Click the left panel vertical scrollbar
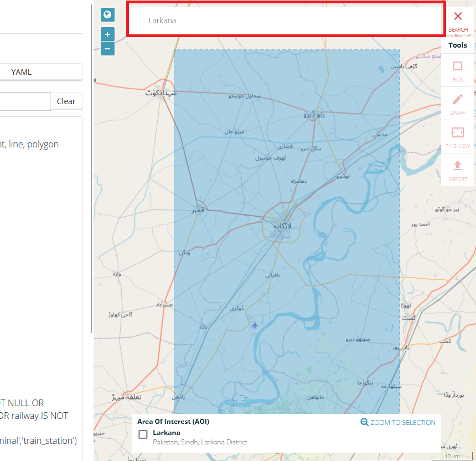The width and height of the screenshot is (476, 461). point(91,166)
